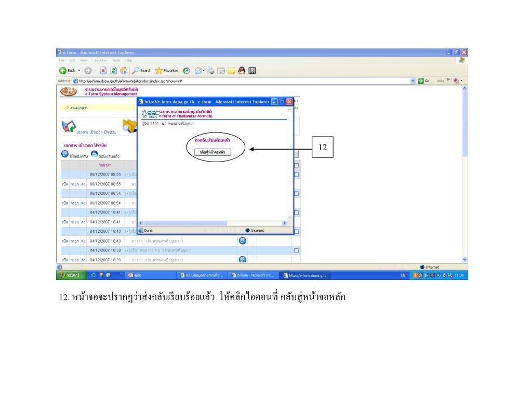Image resolution: width=532 pixels, height=399 pixels.
Task: Tick the checkbox for the 04/12/2007 10:41 row
Action: 296,212
